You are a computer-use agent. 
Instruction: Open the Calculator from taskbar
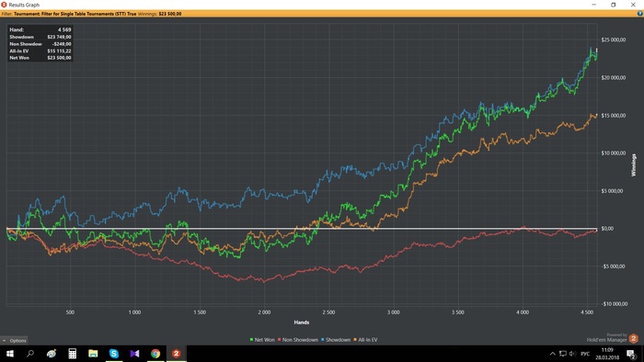pyautogui.click(x=73, y=354)
